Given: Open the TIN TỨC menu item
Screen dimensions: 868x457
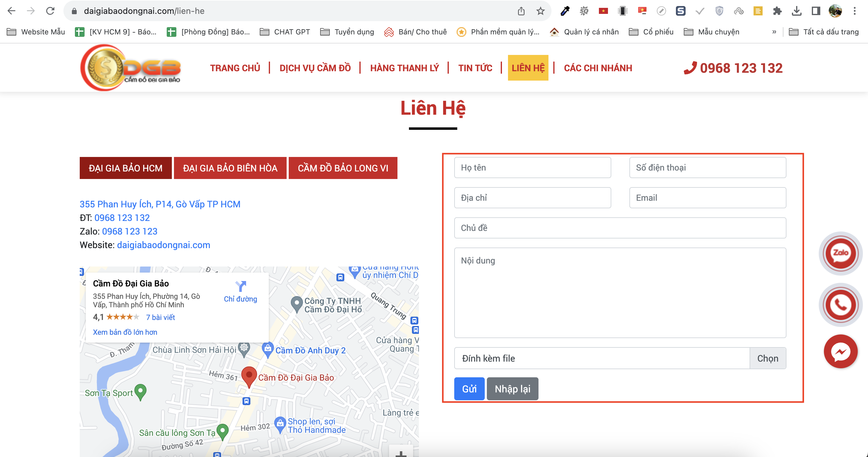Looking at the screenshot, I should (475, 67).
